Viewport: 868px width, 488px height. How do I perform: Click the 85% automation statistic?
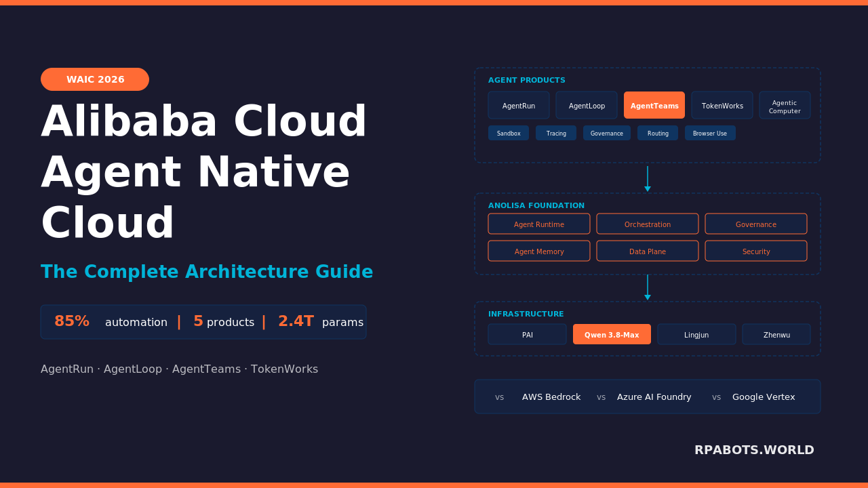(111, 322)
